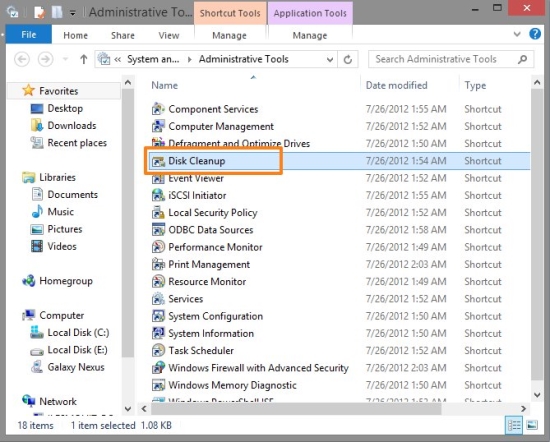Select the ODBC Data Sources icon
The height and width of the screenshot is (442, 550).
click(x=158, y=230)
